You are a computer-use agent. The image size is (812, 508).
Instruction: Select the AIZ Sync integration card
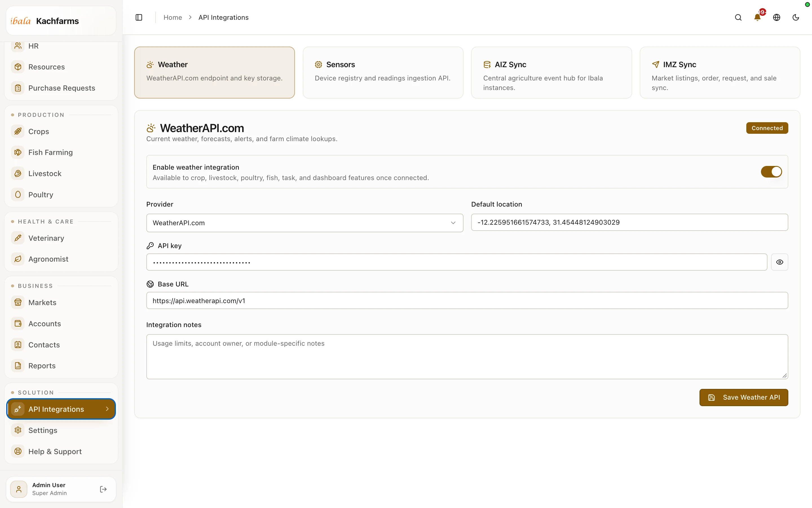(551, 73)
